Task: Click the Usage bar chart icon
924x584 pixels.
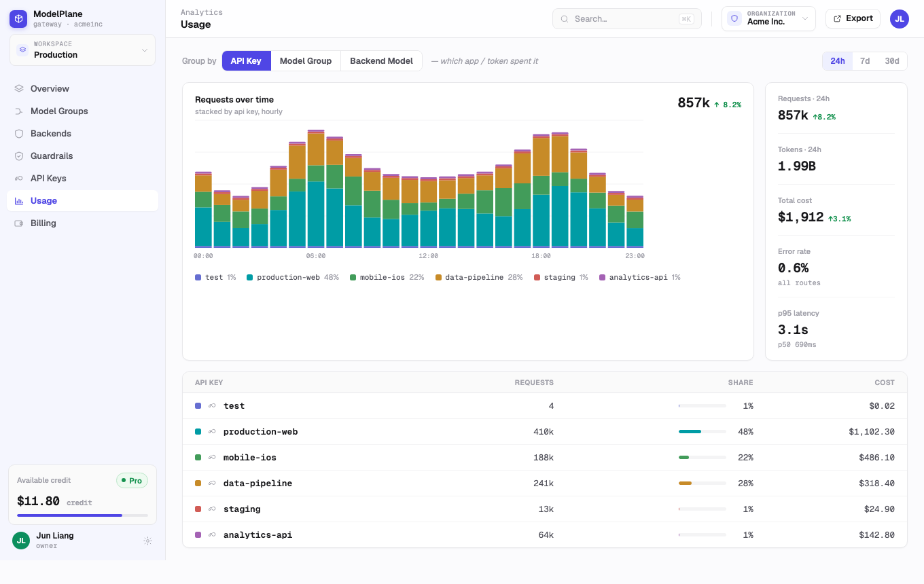Action: point(19,200)
